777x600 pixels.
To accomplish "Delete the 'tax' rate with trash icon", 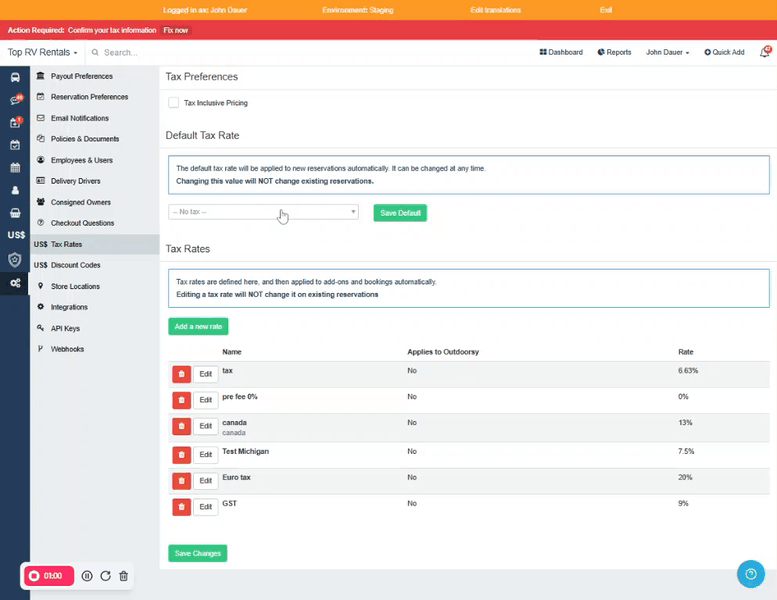I will click(181, 373).
